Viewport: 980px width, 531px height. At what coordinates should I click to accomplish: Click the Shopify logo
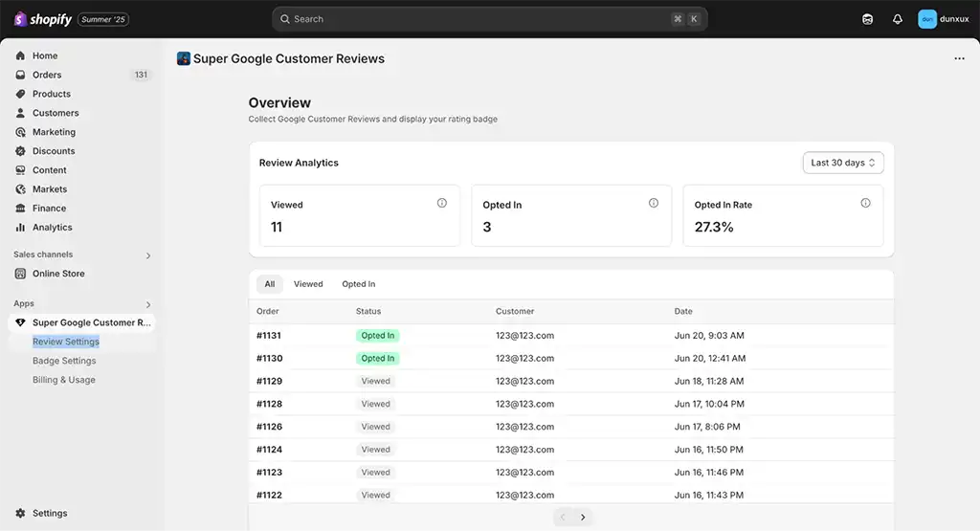coord(42,19)
